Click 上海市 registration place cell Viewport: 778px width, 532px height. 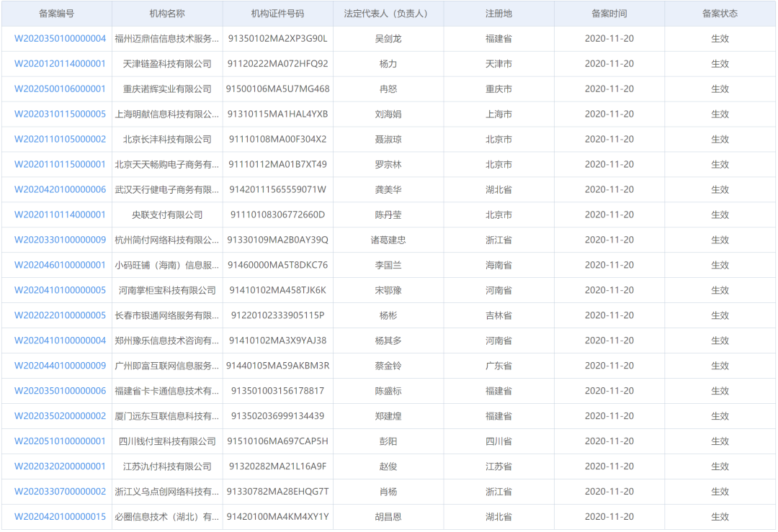coord(498,114)
